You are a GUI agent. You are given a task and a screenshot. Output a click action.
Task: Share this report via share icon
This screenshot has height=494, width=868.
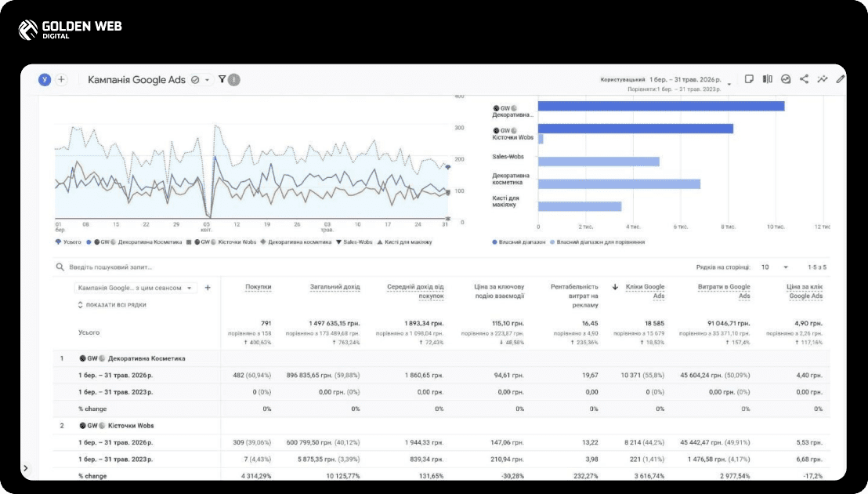pyautogui.click(x=804, y=79)
